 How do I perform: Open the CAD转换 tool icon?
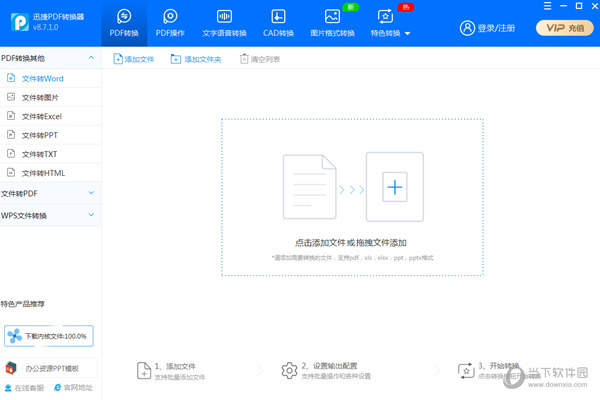tap(278, 17)
